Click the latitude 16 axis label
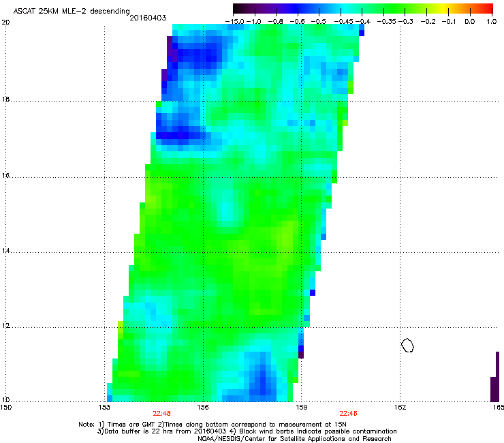 point(5,176)
